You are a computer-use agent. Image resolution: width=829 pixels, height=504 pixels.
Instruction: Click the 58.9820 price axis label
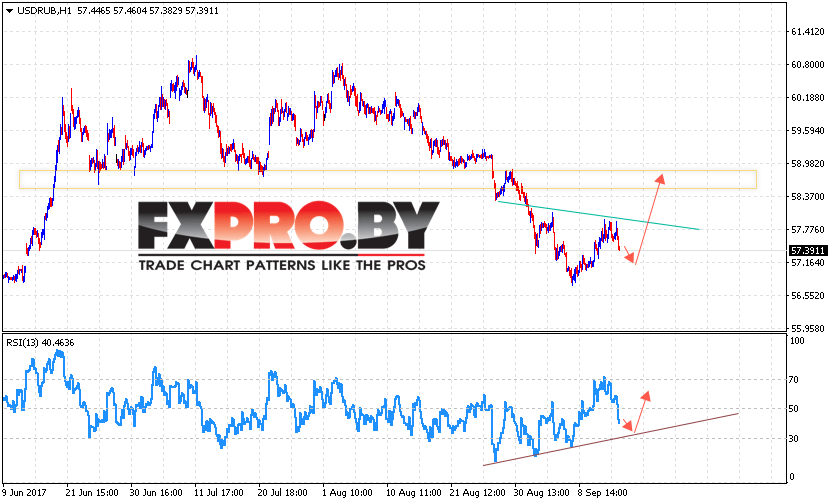click(x=807, y=163)
